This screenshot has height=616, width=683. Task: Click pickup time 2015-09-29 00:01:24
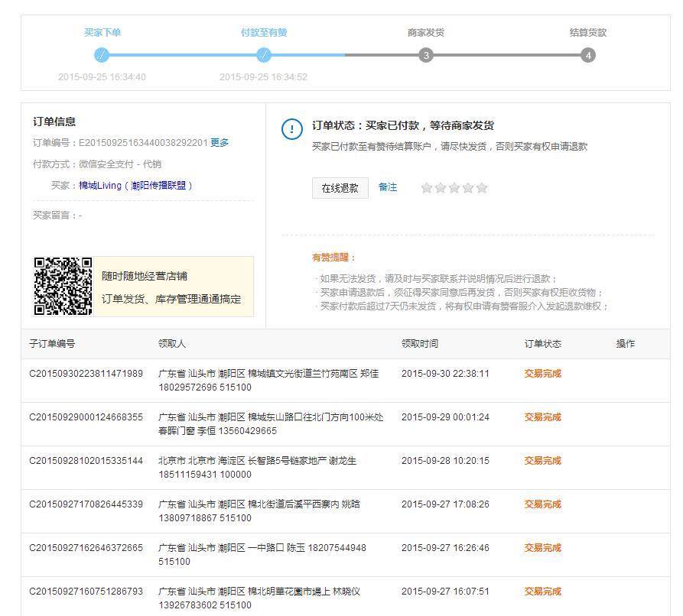coord(445,417)
